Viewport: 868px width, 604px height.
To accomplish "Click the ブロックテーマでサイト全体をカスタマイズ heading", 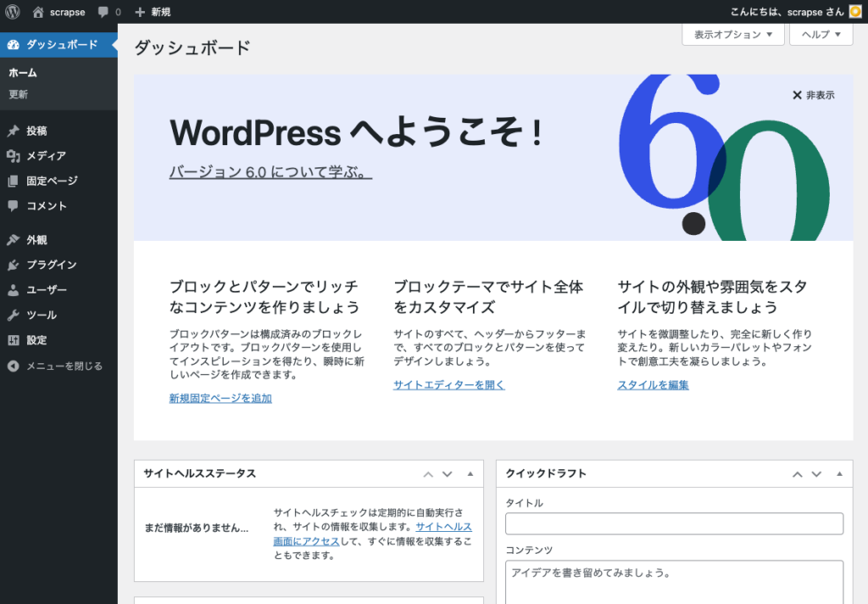I will point(488,297).
